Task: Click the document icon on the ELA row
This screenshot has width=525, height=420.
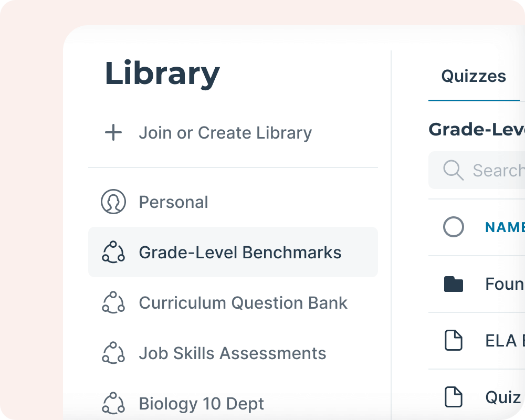Action: pyautogui.click(x=454, y=341)
